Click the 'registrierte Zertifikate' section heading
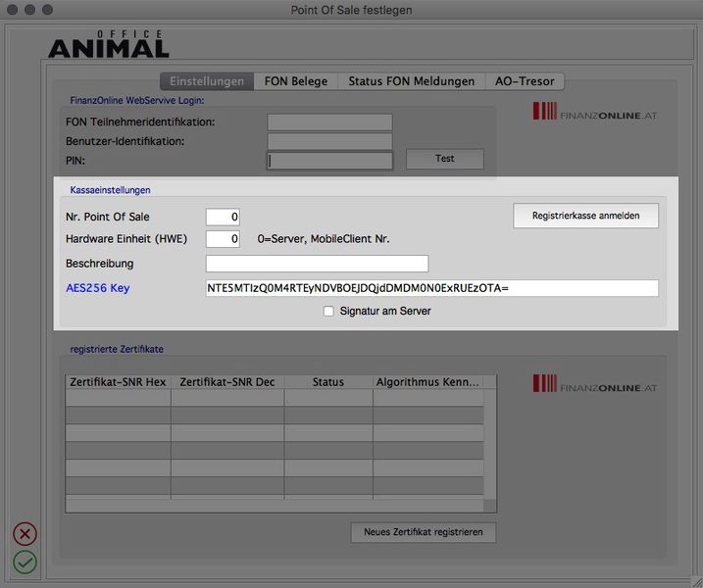 (117, 349)
